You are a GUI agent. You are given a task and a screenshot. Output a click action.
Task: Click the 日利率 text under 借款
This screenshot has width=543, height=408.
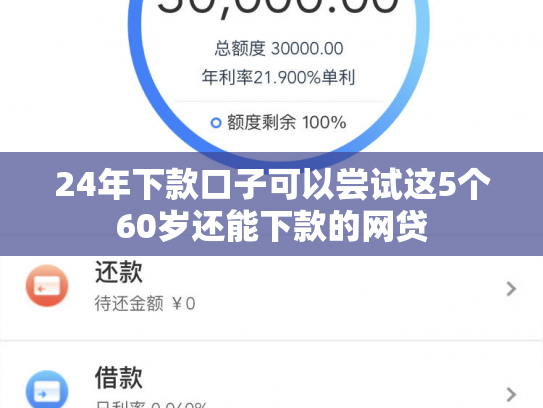pyautogui.click(x=151, y=405)
